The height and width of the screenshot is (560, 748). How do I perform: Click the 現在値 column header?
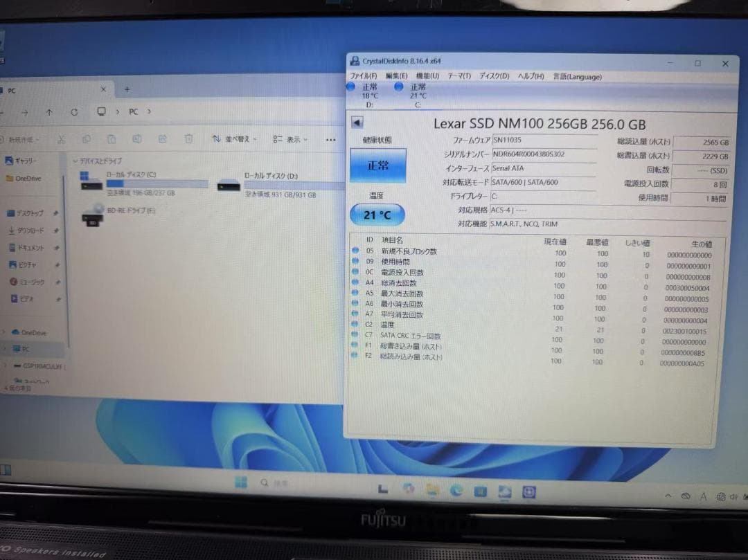[555, 242]
